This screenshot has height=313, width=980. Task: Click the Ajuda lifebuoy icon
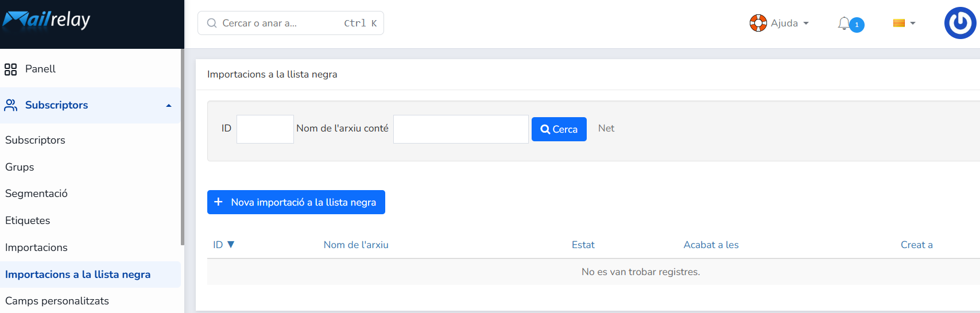click(758, 23)
